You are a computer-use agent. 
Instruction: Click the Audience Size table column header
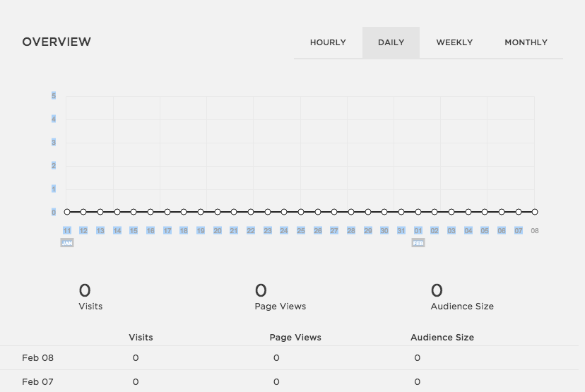coord(442,338)
